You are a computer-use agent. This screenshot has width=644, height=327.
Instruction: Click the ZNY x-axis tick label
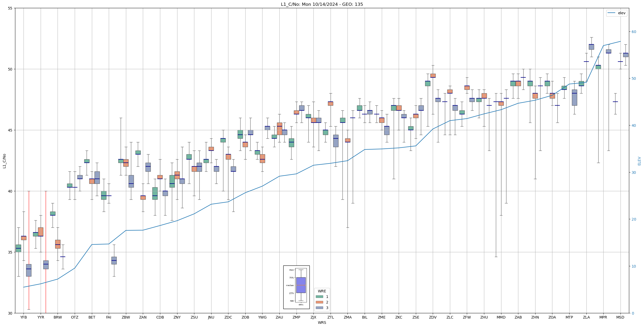[x=177, y=317]
